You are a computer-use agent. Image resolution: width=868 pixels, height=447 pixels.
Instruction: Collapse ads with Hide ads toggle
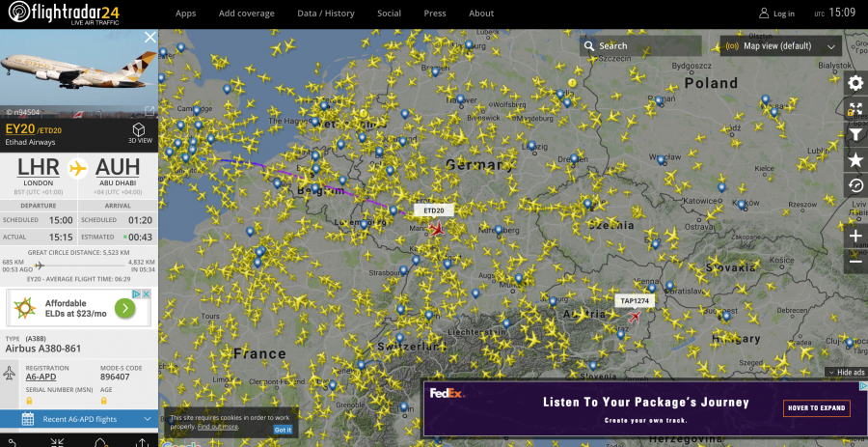click(x=845, y=373)
